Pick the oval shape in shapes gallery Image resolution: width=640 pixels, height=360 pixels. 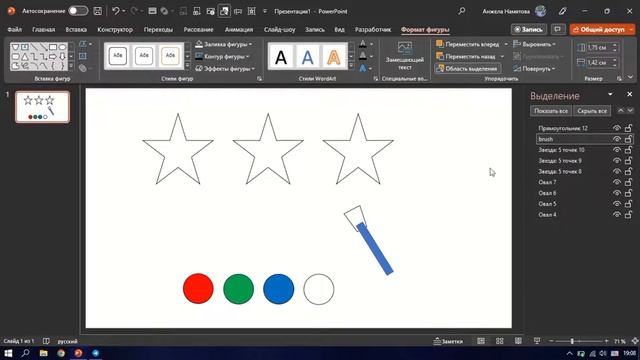(62, 47)
